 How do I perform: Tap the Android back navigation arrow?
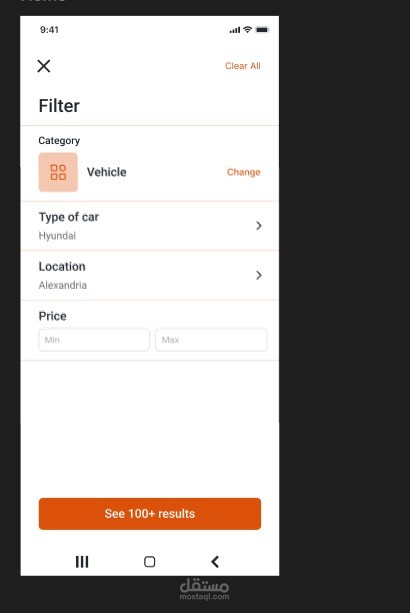point(215,562)
